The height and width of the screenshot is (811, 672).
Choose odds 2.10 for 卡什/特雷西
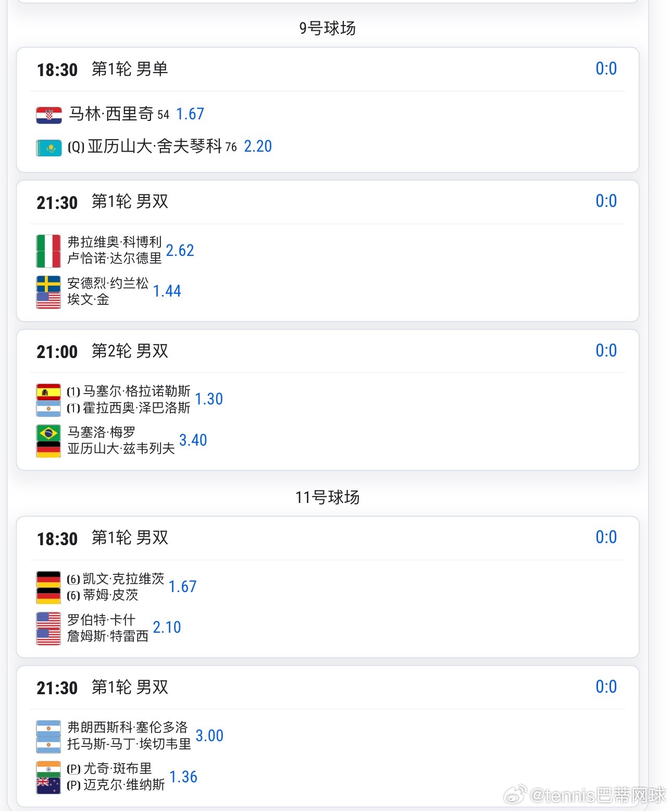[167, 628]
